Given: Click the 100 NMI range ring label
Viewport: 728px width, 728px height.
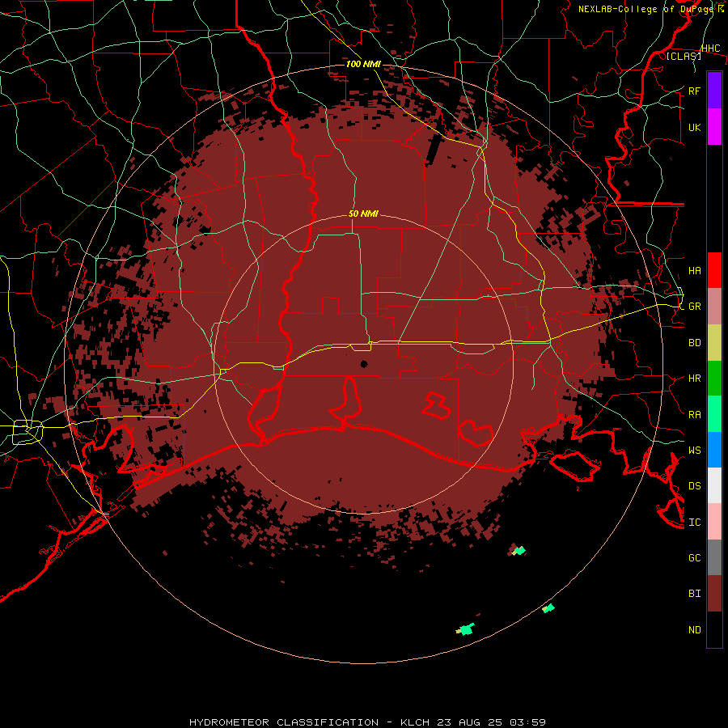Looking at the screenshot, I should [363, 64].
